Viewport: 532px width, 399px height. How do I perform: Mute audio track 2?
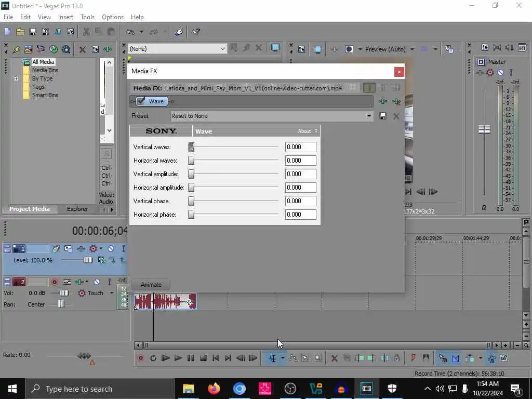pos(97,282)
